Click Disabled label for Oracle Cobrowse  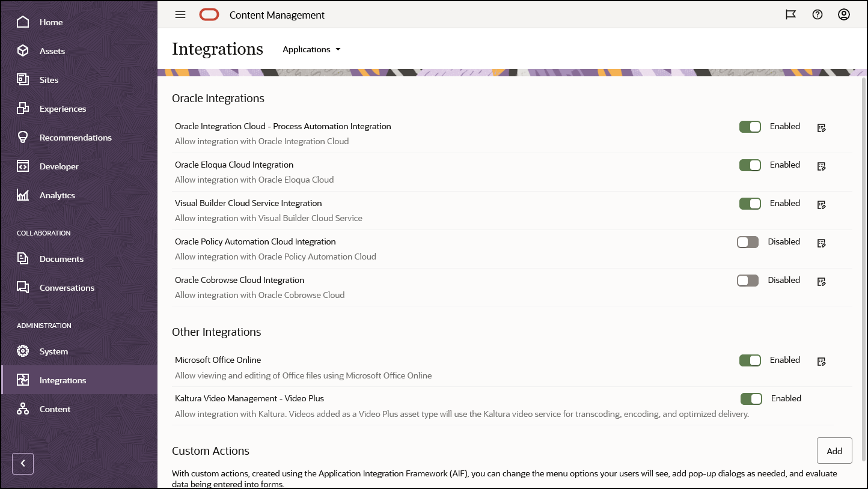(x=784, y=280)
